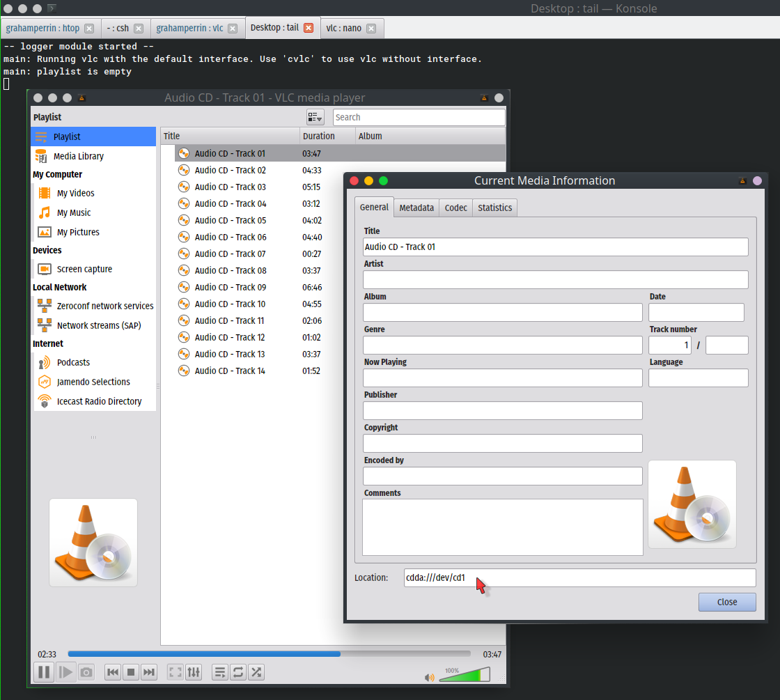Open the extended settings equalizer icon
The image size is (780, 700).
click(x=194, y=672)
